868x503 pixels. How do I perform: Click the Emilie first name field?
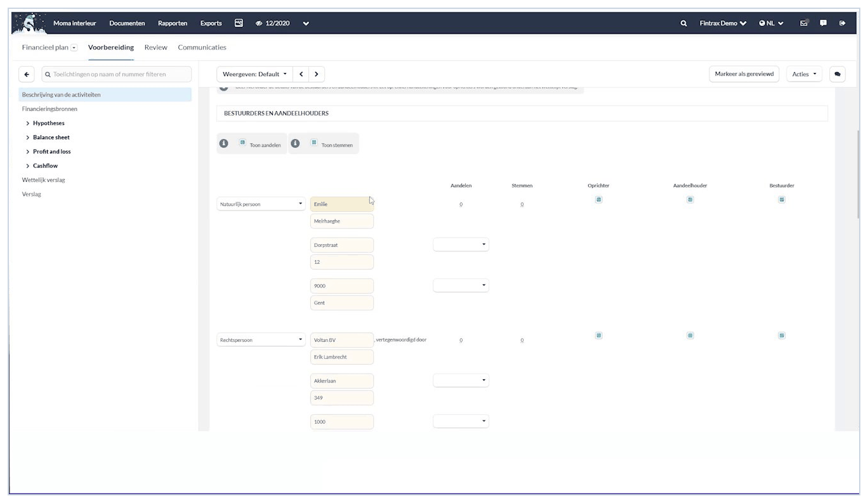click(x=342, y=204)
